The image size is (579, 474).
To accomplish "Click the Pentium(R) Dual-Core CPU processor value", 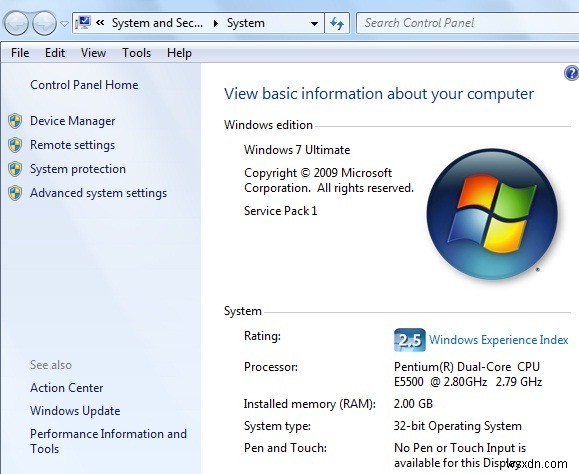I will coord(467,374).
